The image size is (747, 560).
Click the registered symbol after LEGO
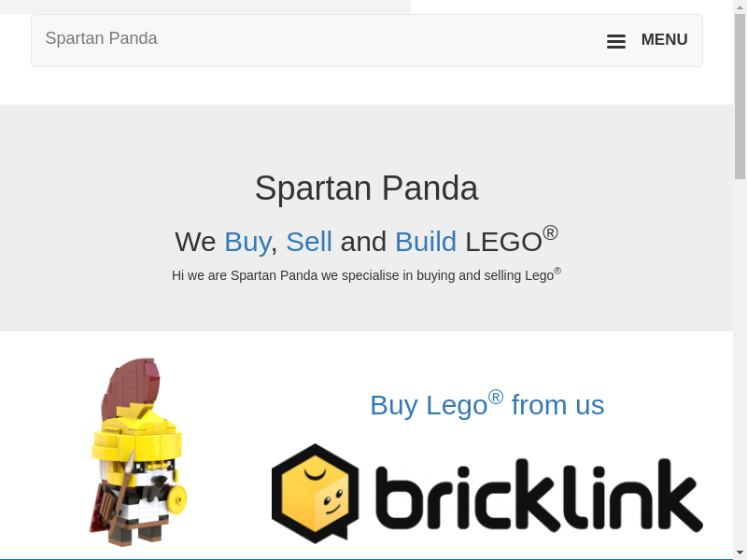pyautogui.click(x=550, y=232)
